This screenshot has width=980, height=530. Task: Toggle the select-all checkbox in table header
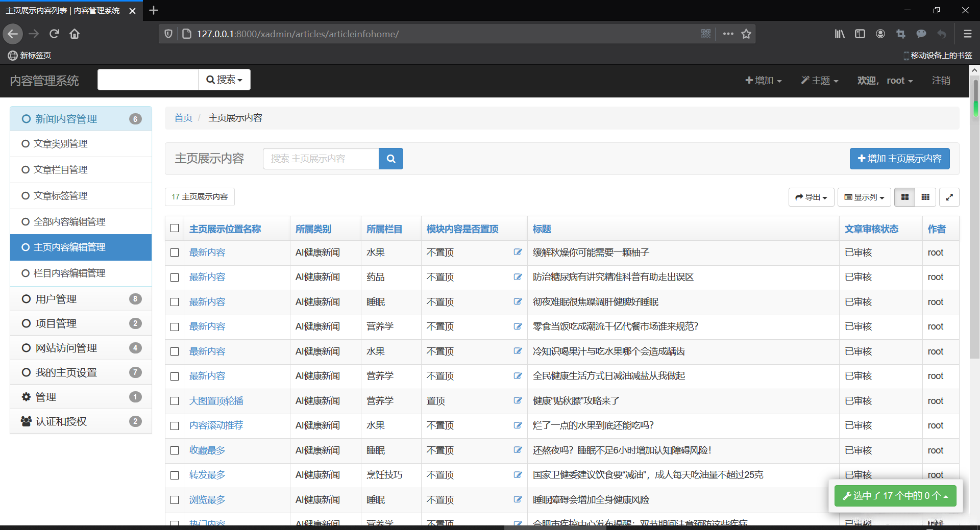tap(175, 228)
